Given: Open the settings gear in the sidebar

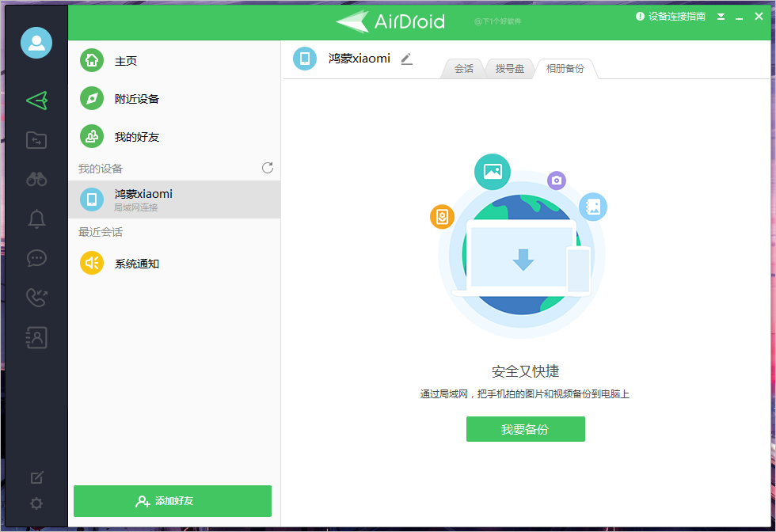Looking at the screenshot, I should (36, 503).
